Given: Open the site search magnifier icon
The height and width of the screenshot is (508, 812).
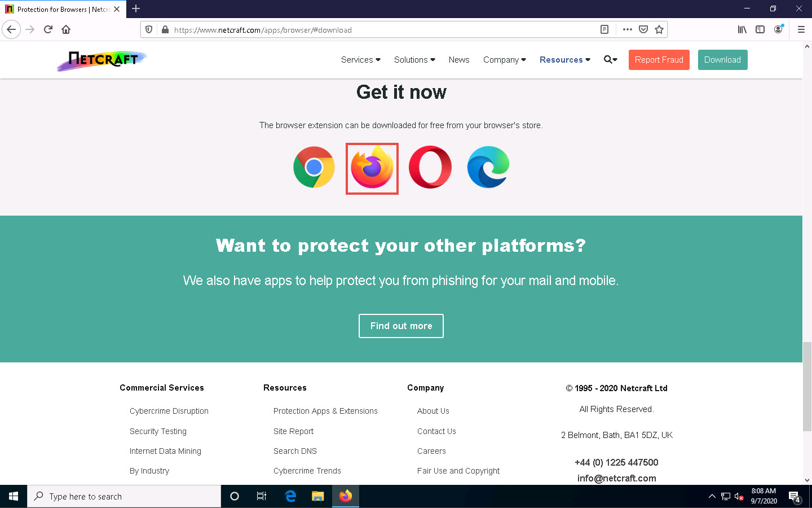Looking at the screenshot, I should [x=610, y=59].
